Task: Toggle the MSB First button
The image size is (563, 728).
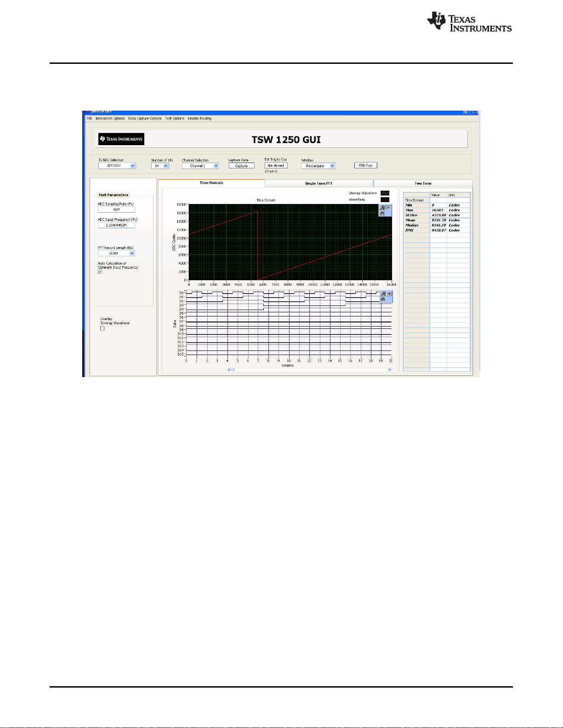Action: coord(366,165)
